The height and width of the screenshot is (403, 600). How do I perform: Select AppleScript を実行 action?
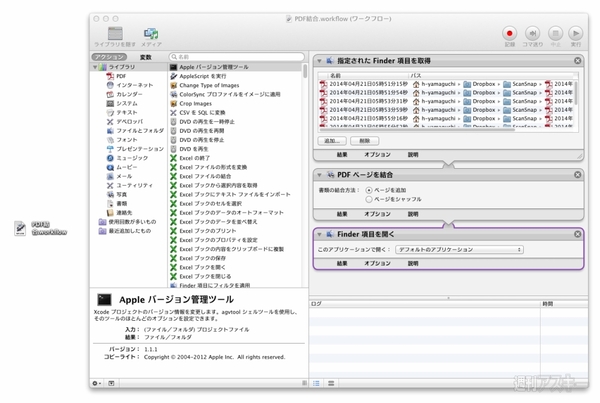198,76
